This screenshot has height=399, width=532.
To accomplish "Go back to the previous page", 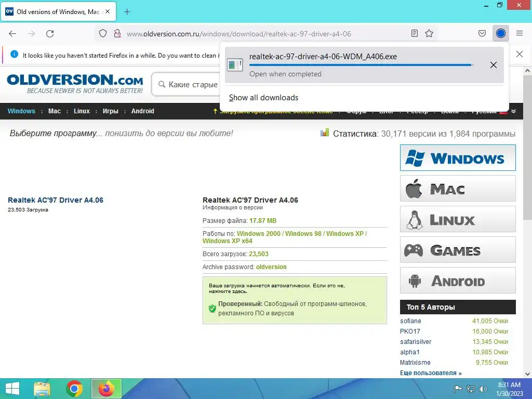I will point(12,34).
